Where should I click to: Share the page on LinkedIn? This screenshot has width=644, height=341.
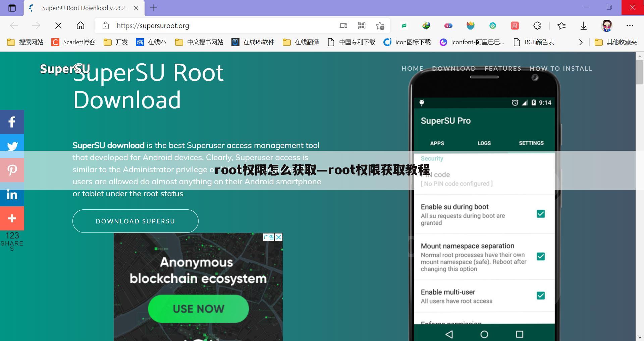click(12, 194)
